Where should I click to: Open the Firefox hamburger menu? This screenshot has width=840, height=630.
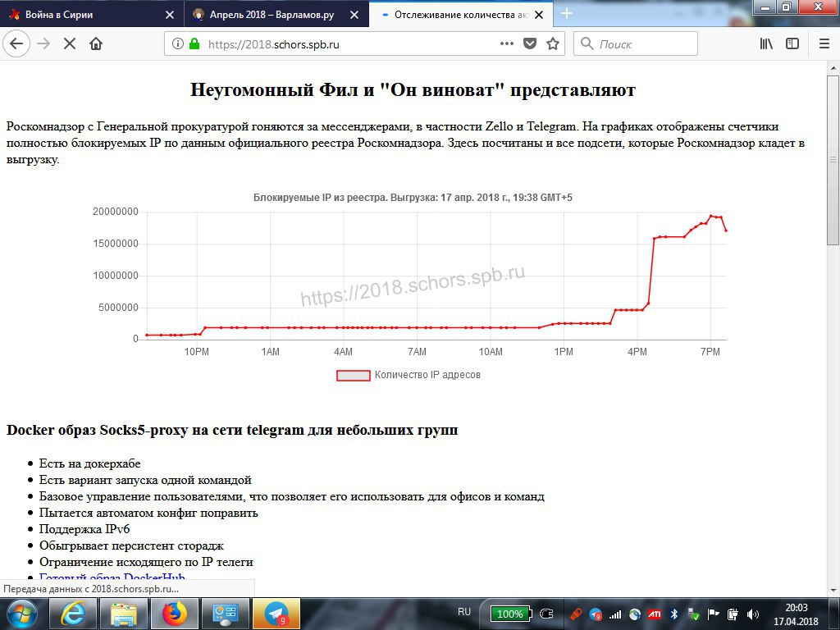tap(824, 44)
